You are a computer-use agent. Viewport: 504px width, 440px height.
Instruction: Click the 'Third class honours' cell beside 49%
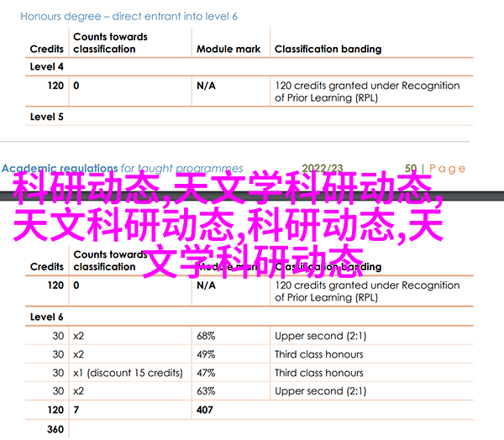pos(319,354)
